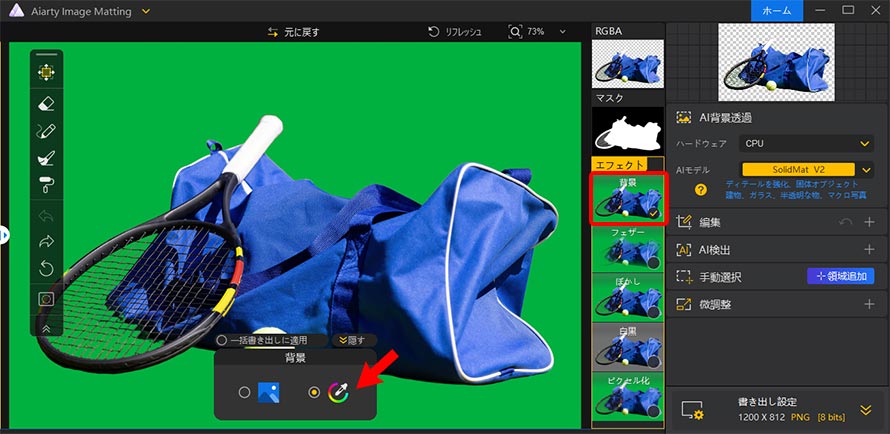Click the background image picture icon
Image resolution: width=890 pixels, height=434 pixels.
tap(268, 393)
